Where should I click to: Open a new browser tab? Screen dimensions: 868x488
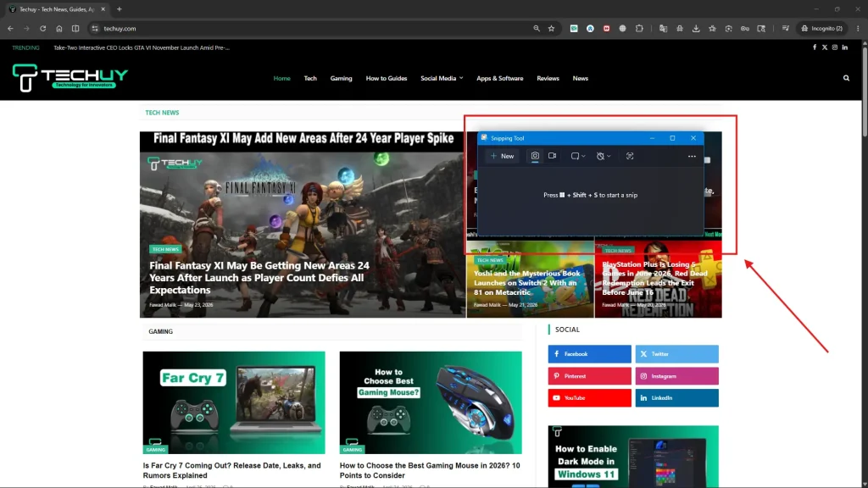[x=119, y=8]
